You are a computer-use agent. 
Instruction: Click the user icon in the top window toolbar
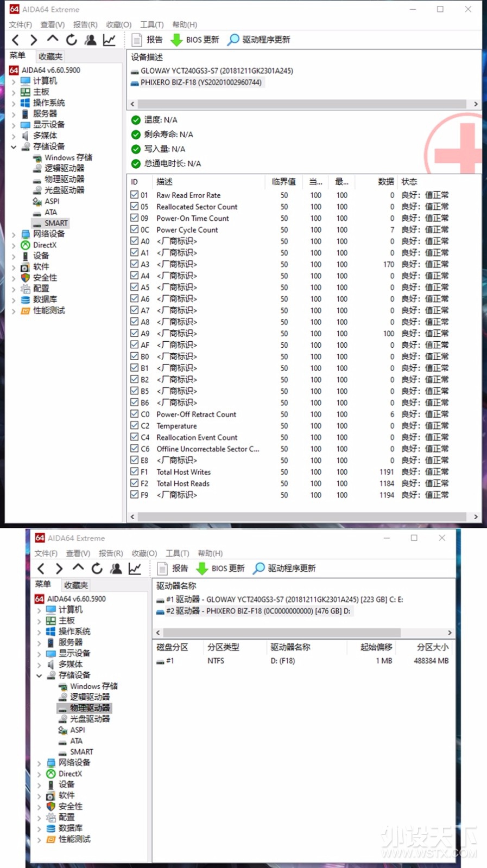[x=90, y=40]
